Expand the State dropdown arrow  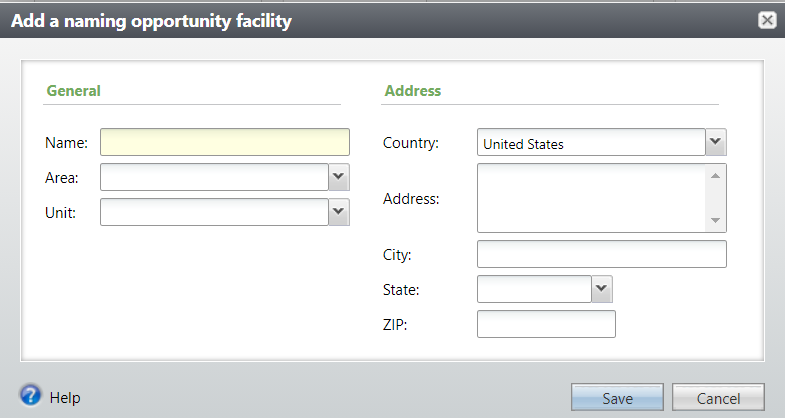tap(601, 289)
